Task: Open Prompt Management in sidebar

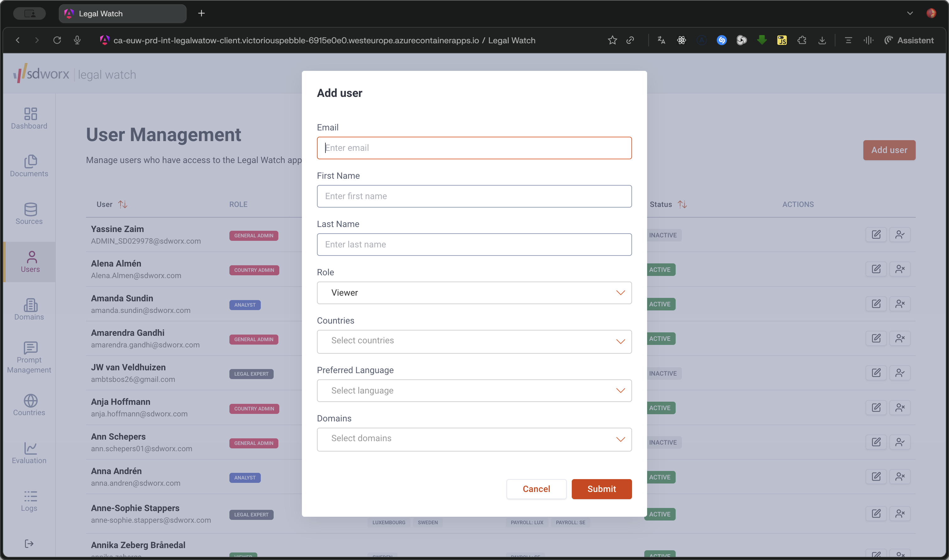Action: (29, 357)
